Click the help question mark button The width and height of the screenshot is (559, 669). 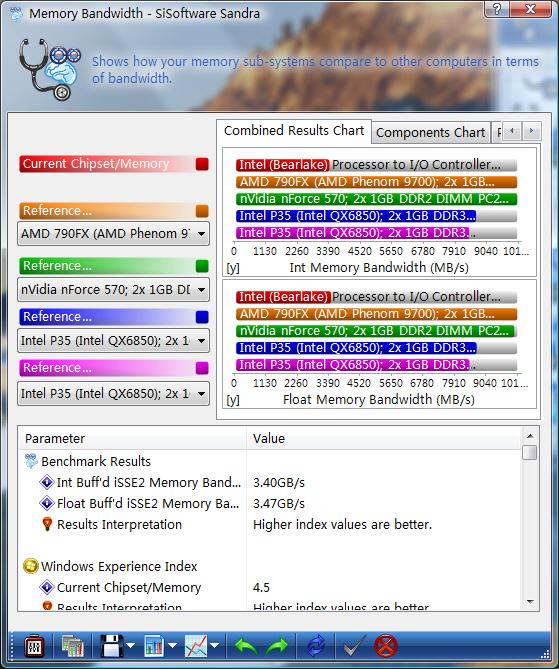(x=497, y=9)
